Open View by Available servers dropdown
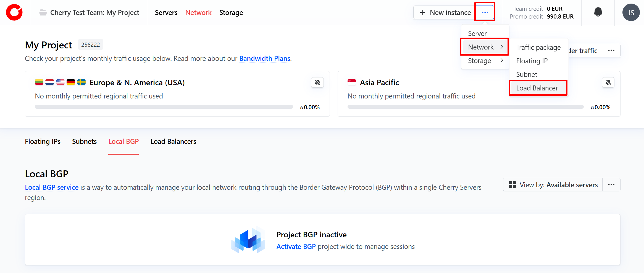The height and width of the screenshot is (273, 644). (x=553, y=185)
